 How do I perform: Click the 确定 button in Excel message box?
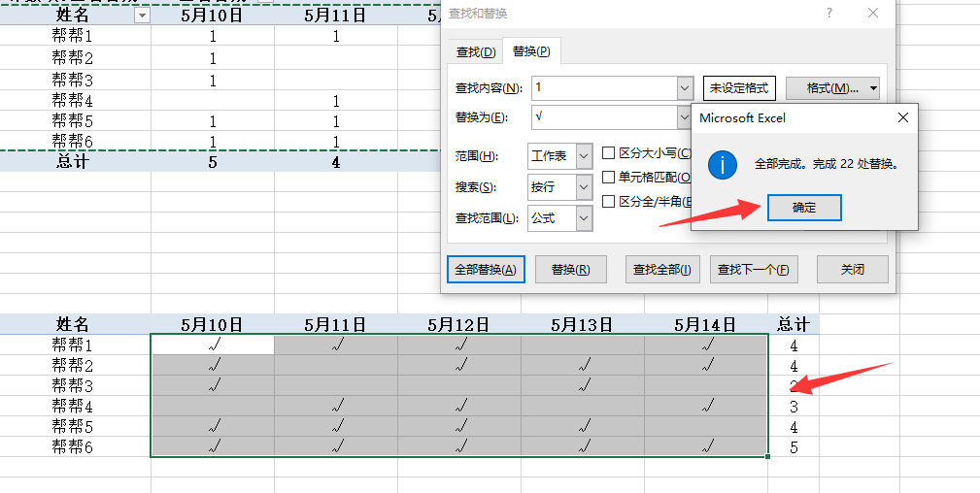tap(804, 208)
